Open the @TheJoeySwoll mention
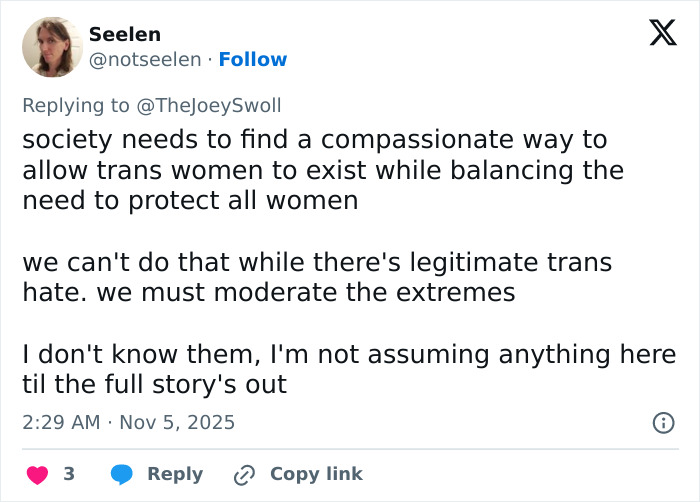 [208, 105]
